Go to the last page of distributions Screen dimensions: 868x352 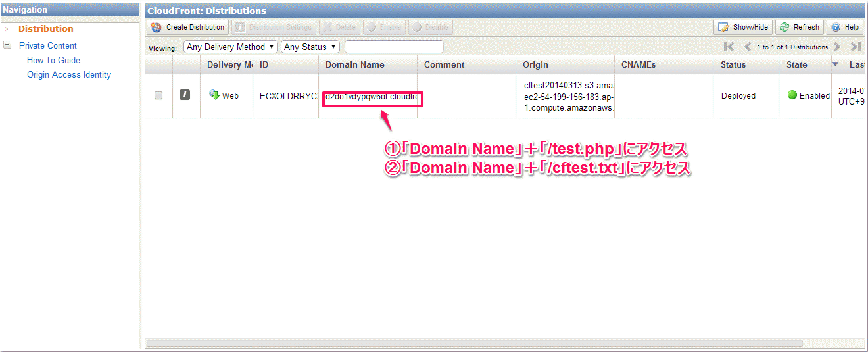856,47
